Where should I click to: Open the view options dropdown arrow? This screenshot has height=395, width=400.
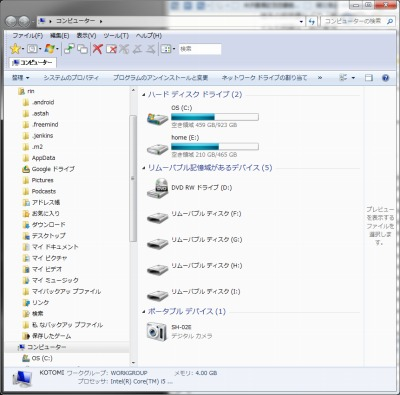pyautogui.click(x=353, y=78)
